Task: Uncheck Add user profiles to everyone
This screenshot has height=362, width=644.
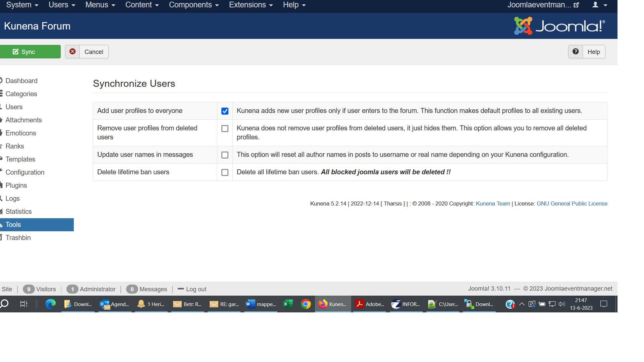Action: (225, 111)
